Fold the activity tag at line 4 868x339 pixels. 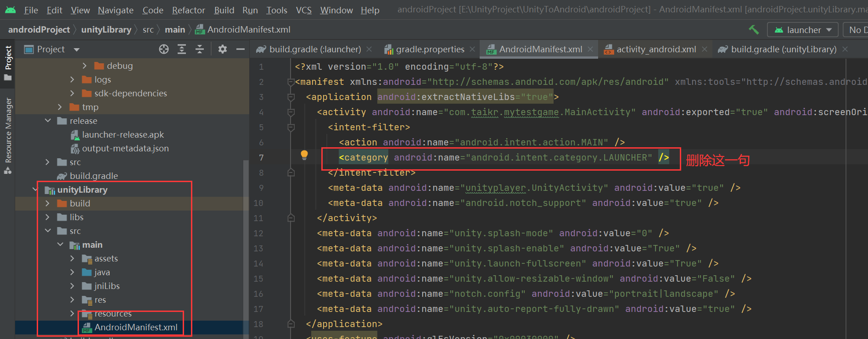291,112
